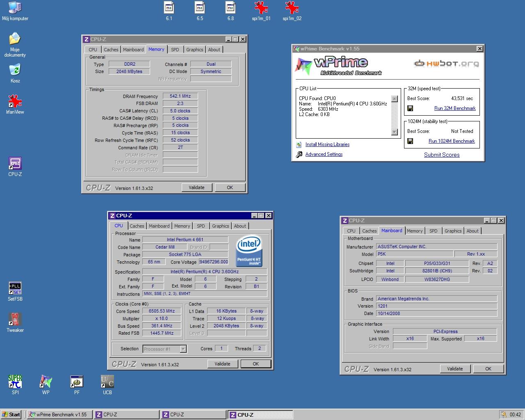525x420 pixels.
Task: Click the DRAM Frequency 542.1 MHz value
Action: point(180,96)
